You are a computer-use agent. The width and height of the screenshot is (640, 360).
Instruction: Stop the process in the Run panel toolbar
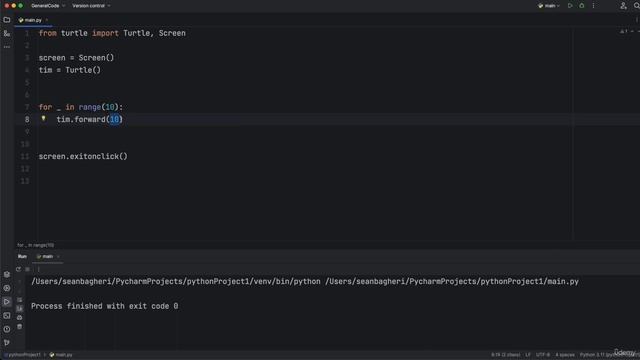(27, 269)
